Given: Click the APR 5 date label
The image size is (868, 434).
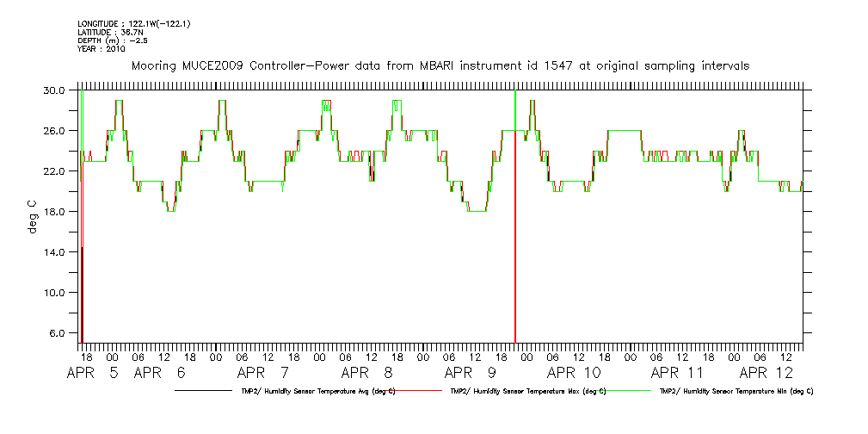Looking at the screenshot, I should [x=95, y=374].
